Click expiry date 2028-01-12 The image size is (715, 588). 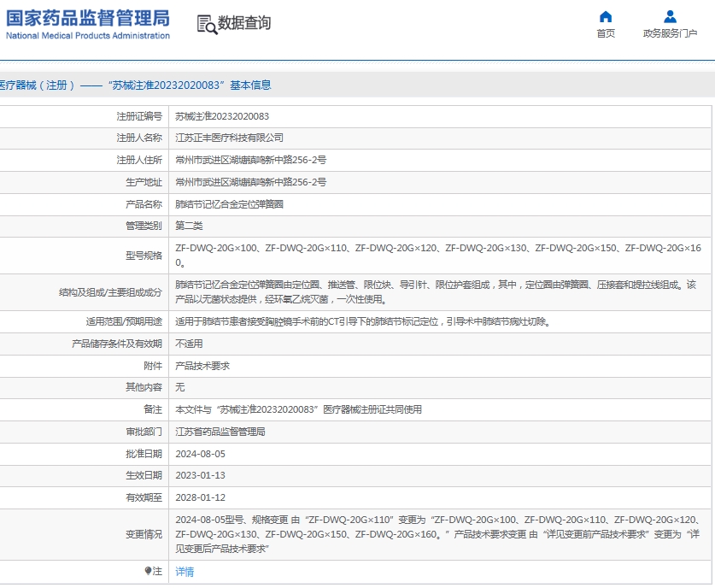[200, 498]
